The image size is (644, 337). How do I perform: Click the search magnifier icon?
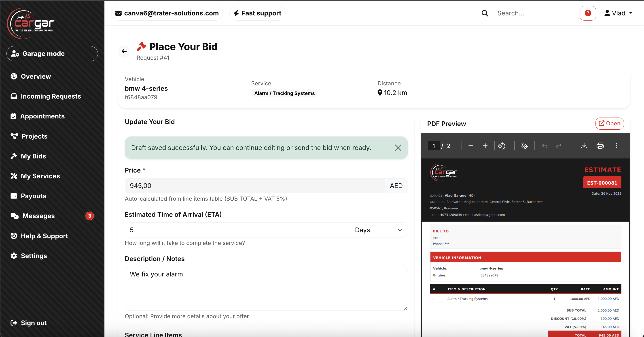coord(485,13)
